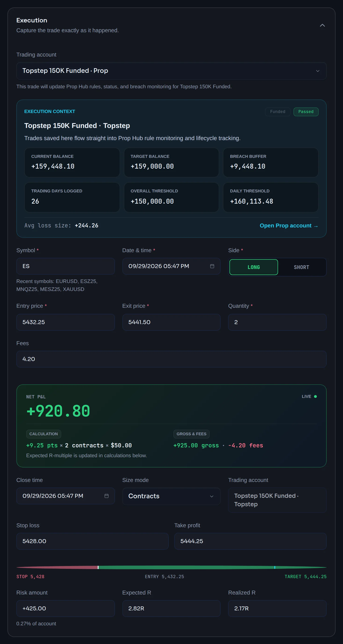Viewport: 343px width, 644px height.
Task: Select the LONG side
Action: tap(254, 267)
